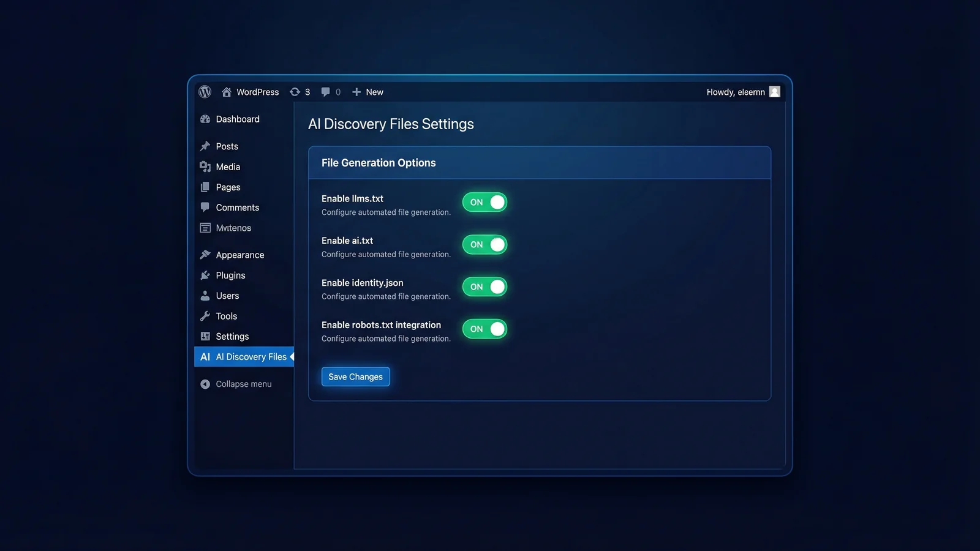The width and height of the screenshot is (980, 551).
Task: Click the Appearance brush icon
Action: (x=205, y=255)
